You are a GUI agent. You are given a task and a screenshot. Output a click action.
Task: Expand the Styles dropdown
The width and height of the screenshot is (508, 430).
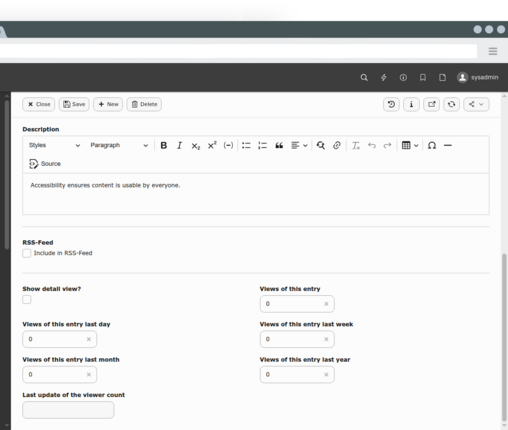coord(54,145)
